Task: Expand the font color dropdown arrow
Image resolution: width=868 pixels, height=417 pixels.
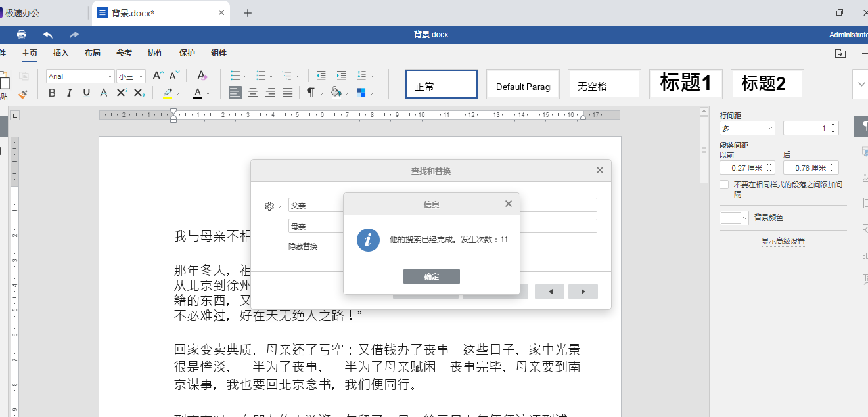Action: [x=208, y=94]
